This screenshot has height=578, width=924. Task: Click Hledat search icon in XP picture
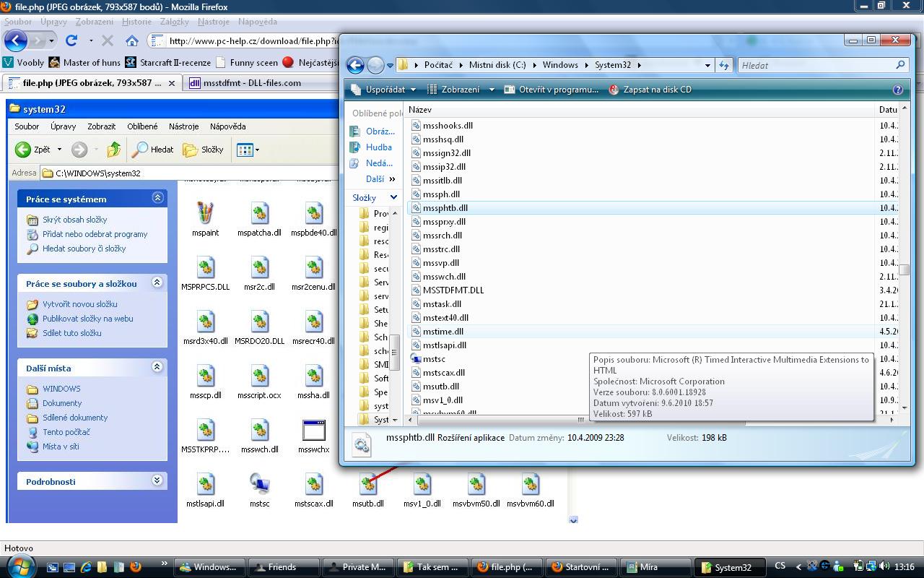(140, 150)
